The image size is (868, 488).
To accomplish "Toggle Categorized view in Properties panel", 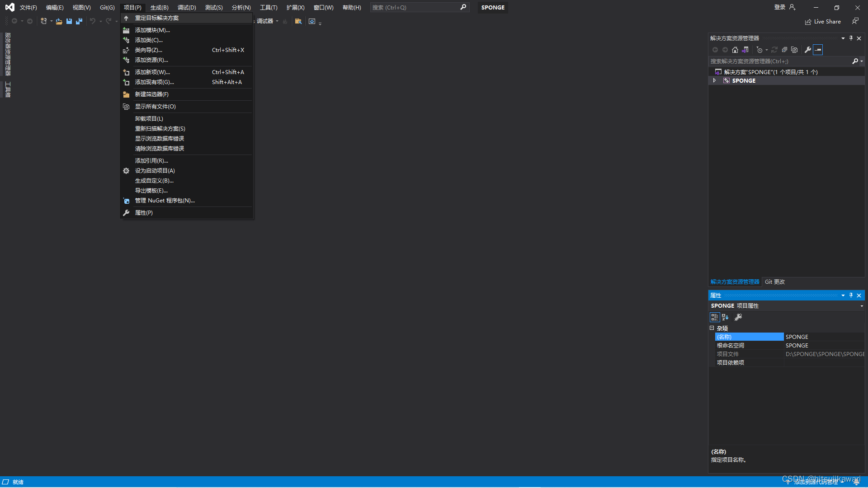I will click(715, 317).
